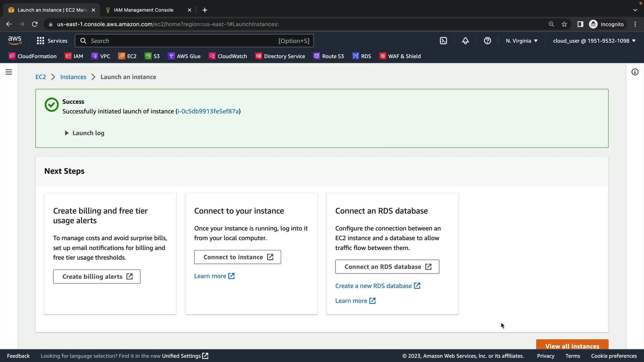Image resolution: width=644 pixels, height=362 pixels.
Task: Open the Services grid menu
Action: [52, 41]
